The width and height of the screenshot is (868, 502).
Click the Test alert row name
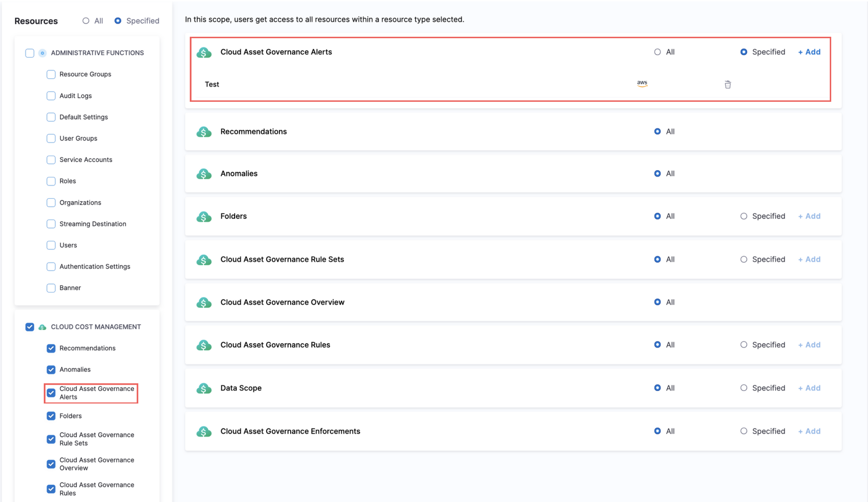tap(212, 85)
